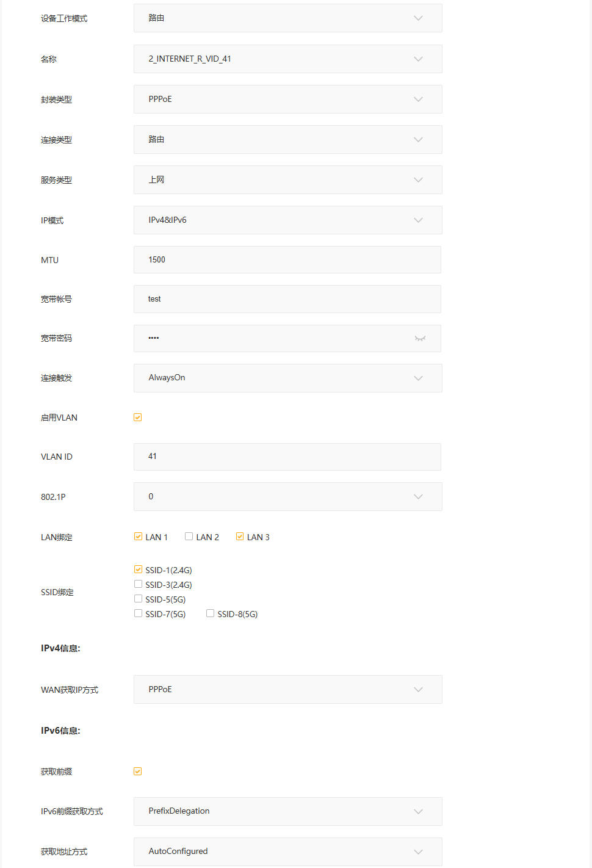The height and width of the screenshot is (868, 592).
Task: Open the IP模式 dropdown
Action: [288, 220]
